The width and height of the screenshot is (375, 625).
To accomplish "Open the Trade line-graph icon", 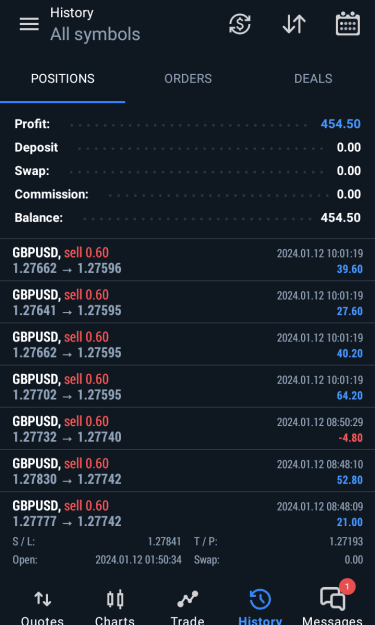I will (187, 607).
